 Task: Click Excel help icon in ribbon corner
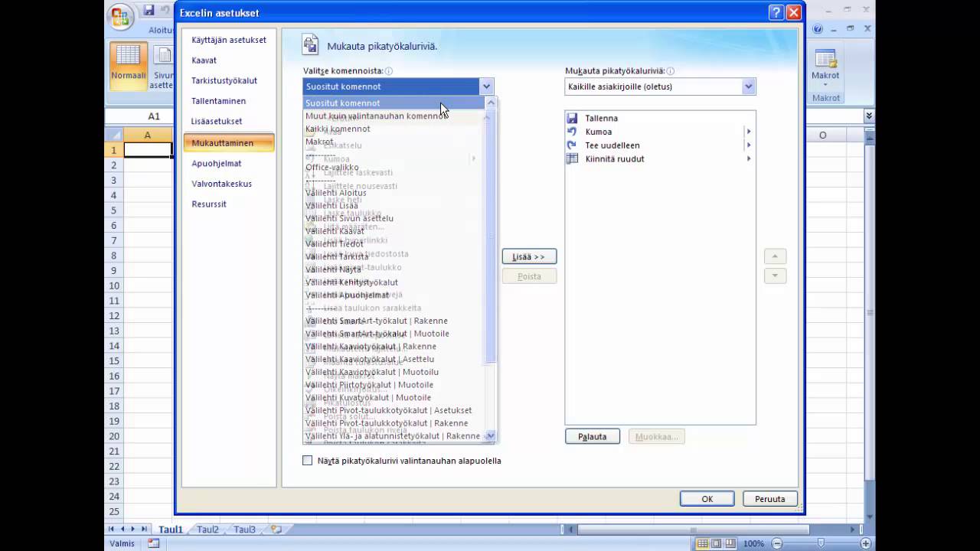[818, 29]
